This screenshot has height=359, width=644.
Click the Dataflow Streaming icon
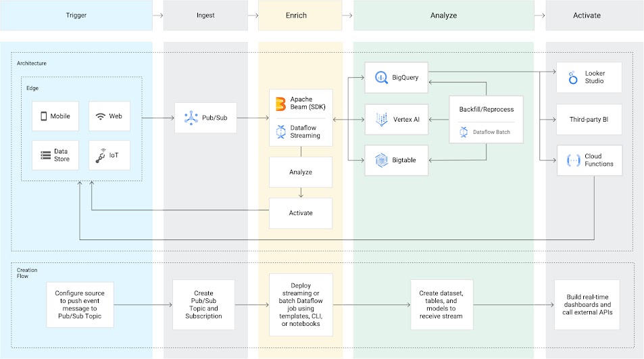[x=280, y=132]
